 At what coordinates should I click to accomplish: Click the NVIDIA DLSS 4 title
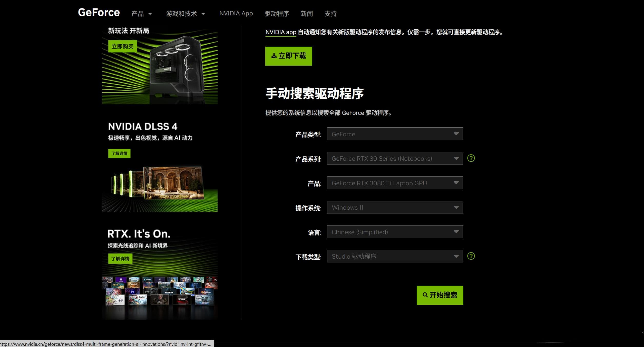(143, 126)
